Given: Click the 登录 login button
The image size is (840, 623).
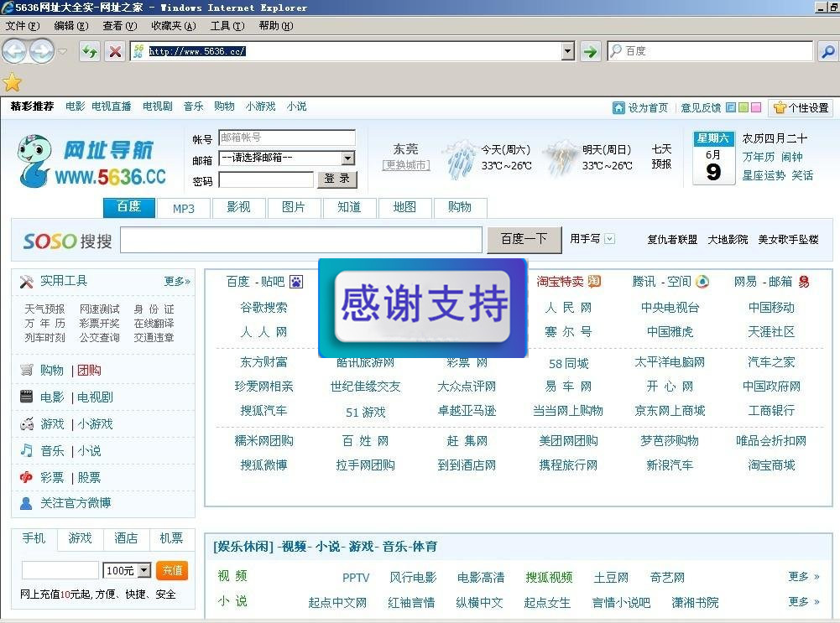Looking at the screenshot, I should (337, 179).
